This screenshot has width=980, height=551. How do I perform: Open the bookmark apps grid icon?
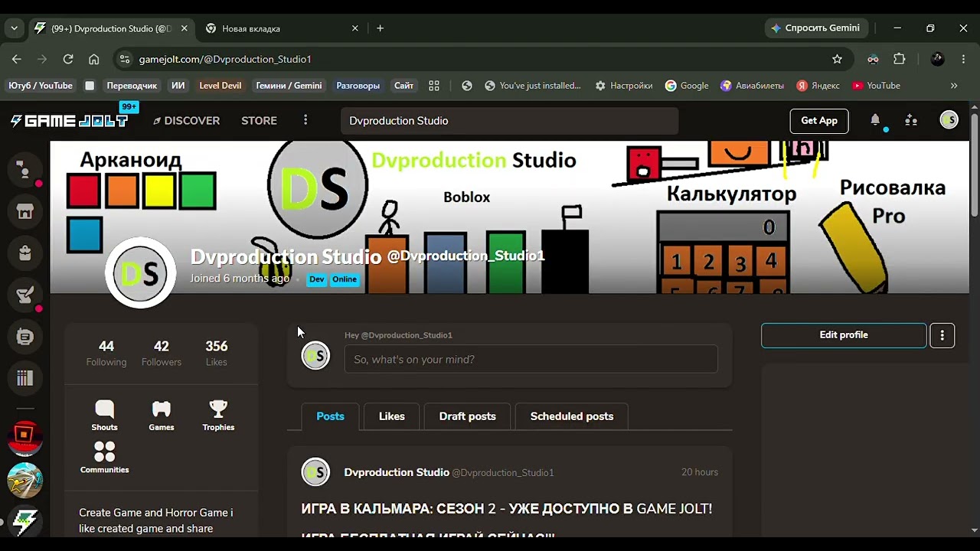[x=434, y=86]
